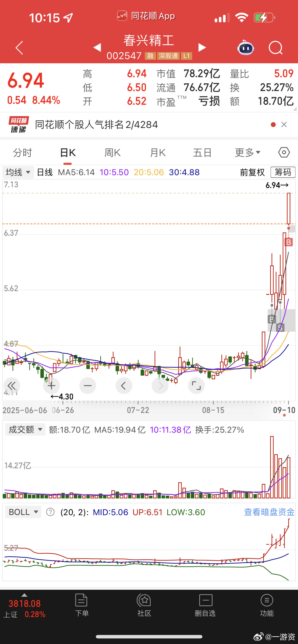298x644 pixels.
Task: Tap current price 6.94
Action: (x=26, y=80)
